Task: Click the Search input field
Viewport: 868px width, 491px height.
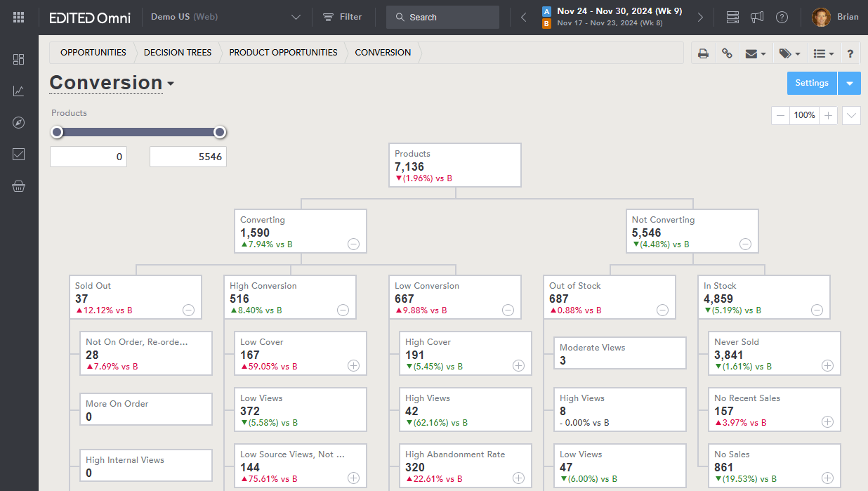Action: pos(442,17)
